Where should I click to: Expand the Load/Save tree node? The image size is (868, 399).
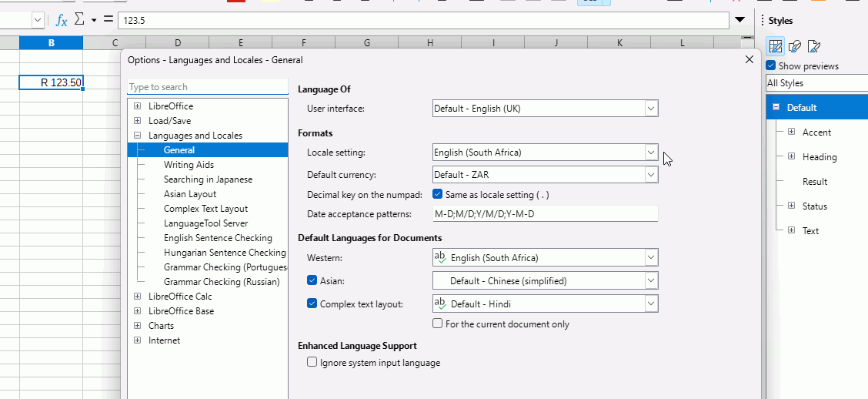(137, 120)
